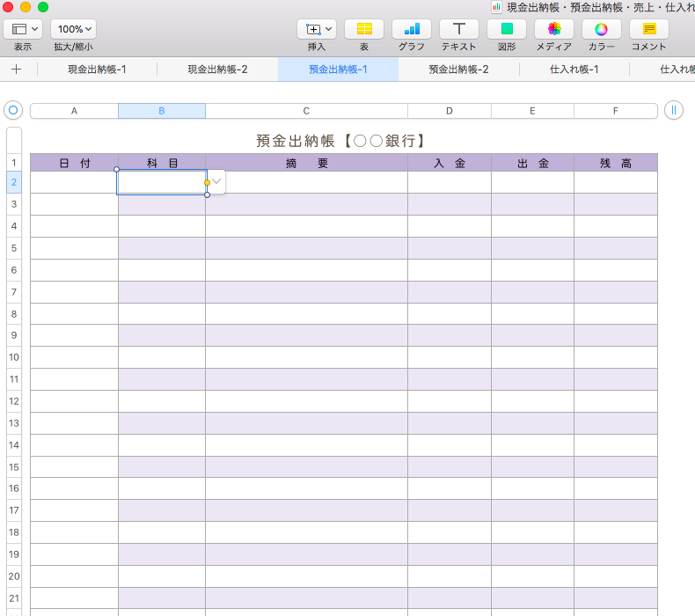Add a Comment (コメント) note
Image resolution: width=695 pixels, height=616 pixels.
point(648,29)
